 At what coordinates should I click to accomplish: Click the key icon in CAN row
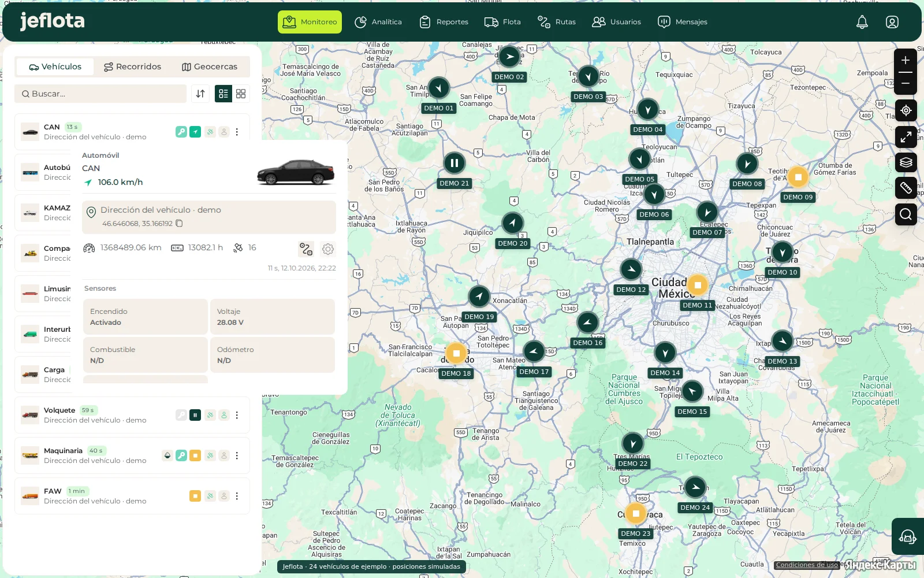tap(181, 132)
